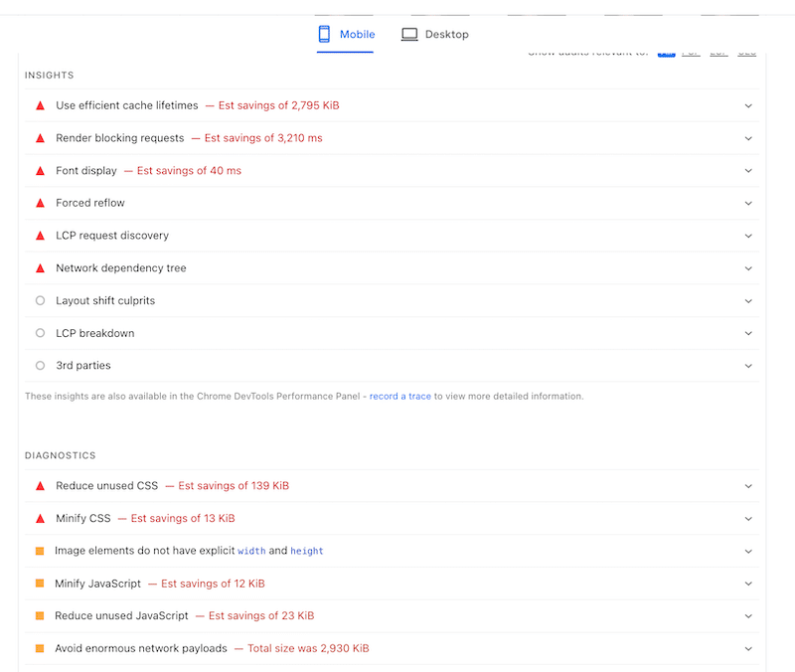This screenshot has width=795, height=672.
Task: Open the "record a trace" link
Action: [399, 397]
